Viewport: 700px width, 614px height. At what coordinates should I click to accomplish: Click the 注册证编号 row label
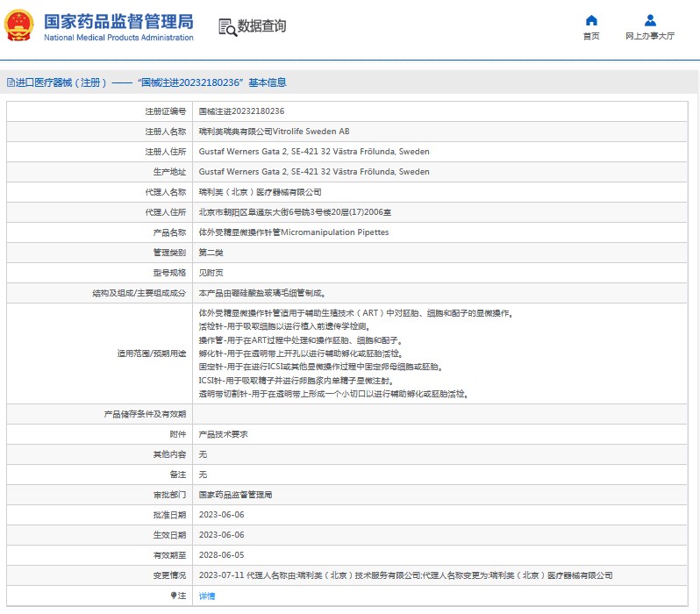pos(165,111)
